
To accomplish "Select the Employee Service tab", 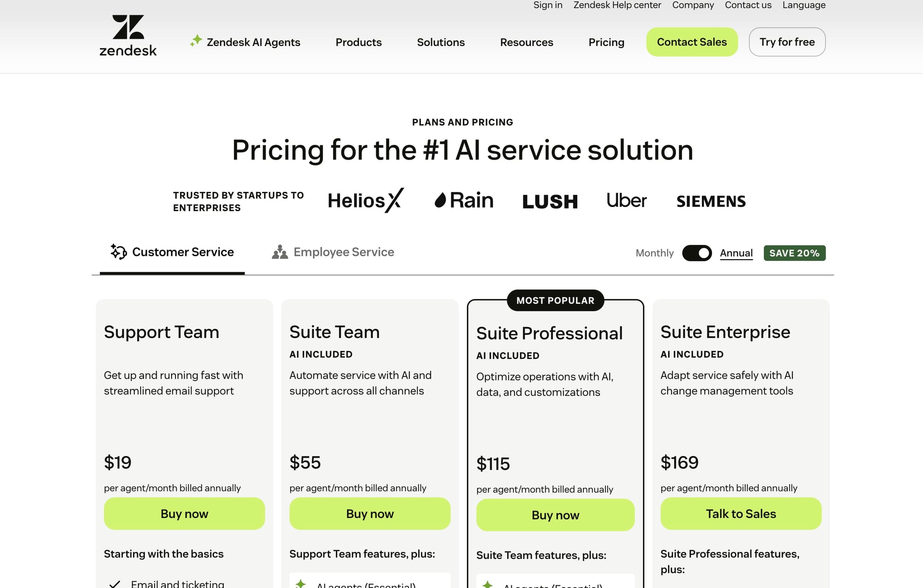I will point(343,252).
